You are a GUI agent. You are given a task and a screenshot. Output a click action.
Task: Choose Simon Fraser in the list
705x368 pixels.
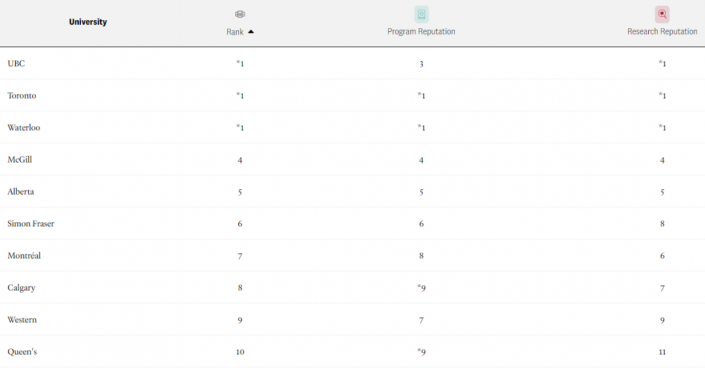tap(31, 224)
